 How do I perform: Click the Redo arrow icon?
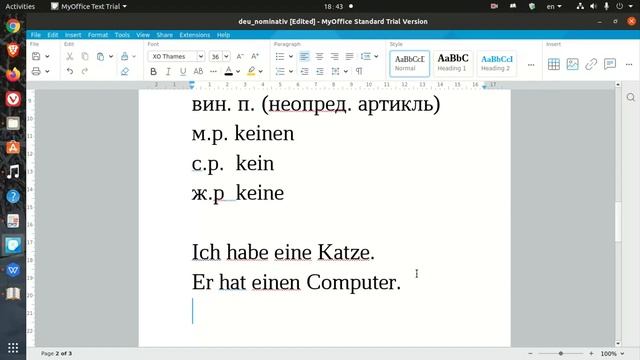pyautogui.click(x=84, y=71)
